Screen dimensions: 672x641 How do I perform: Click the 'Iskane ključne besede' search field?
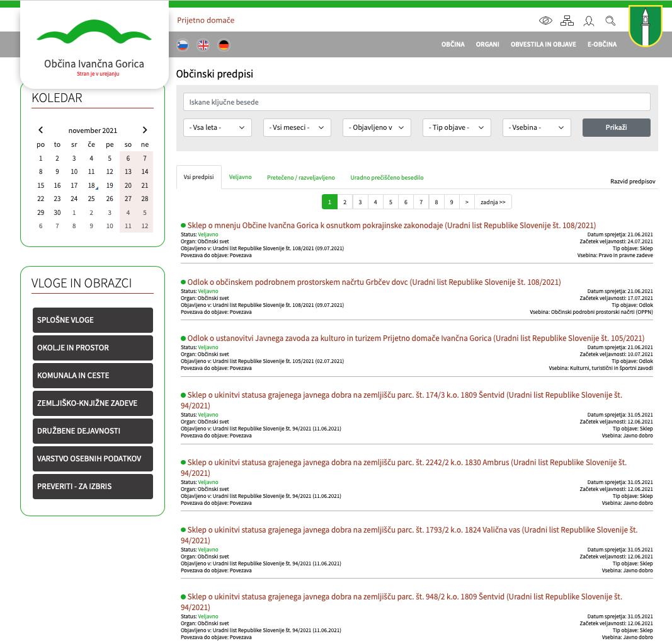tap(416, 102)
